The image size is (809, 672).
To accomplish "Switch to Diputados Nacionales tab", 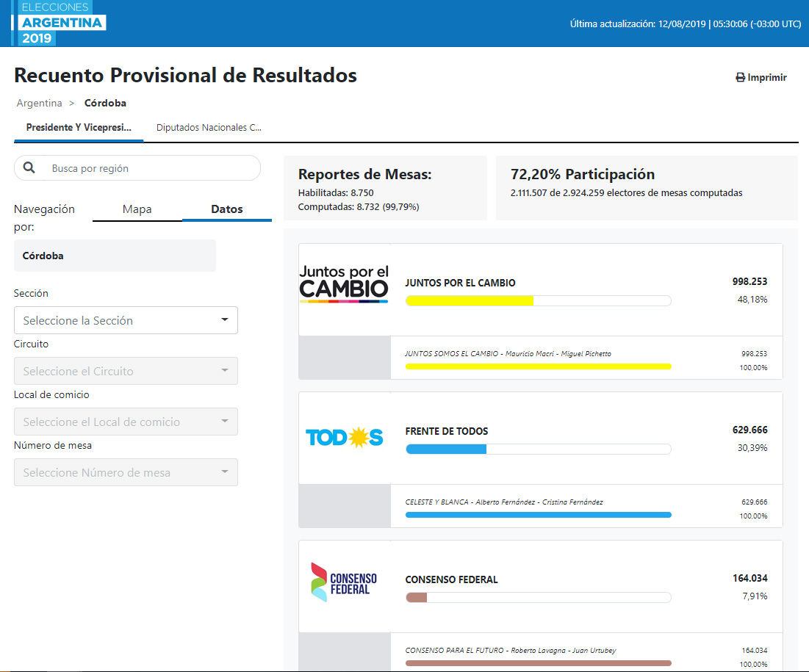I will [209, 127].
